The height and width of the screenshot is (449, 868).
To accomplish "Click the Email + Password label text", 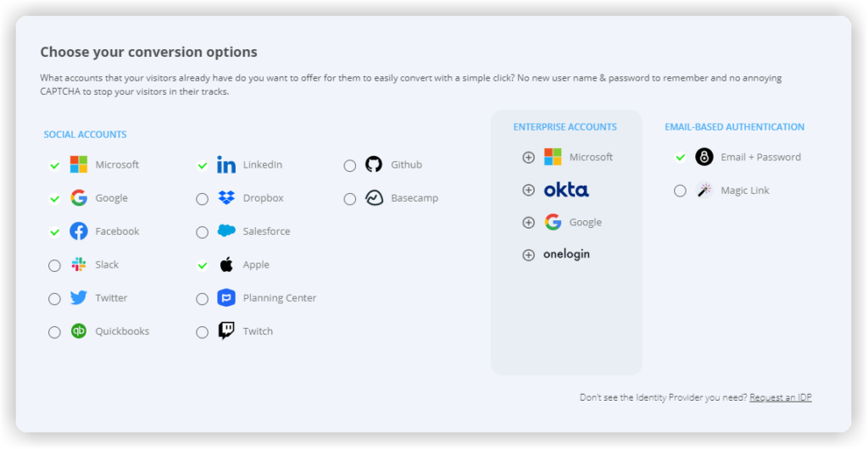I will point(760,157).
